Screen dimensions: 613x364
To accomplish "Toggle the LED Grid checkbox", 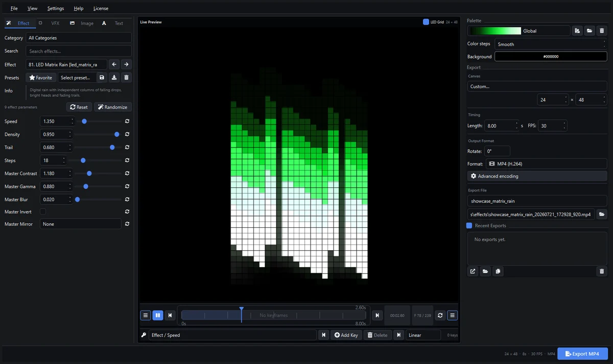I will pos(426,22).
